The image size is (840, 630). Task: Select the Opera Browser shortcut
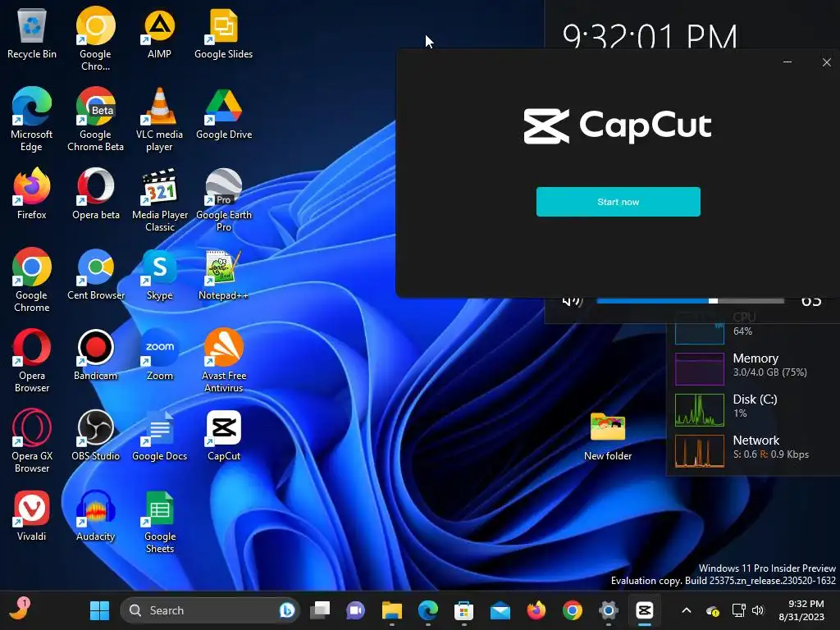[x=32, y=360]
